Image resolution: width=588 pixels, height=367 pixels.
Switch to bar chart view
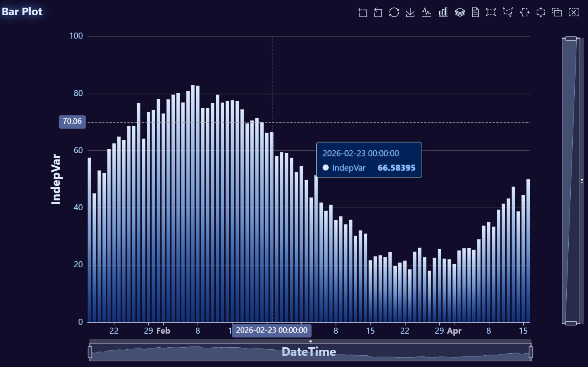(x=443, y=12)
